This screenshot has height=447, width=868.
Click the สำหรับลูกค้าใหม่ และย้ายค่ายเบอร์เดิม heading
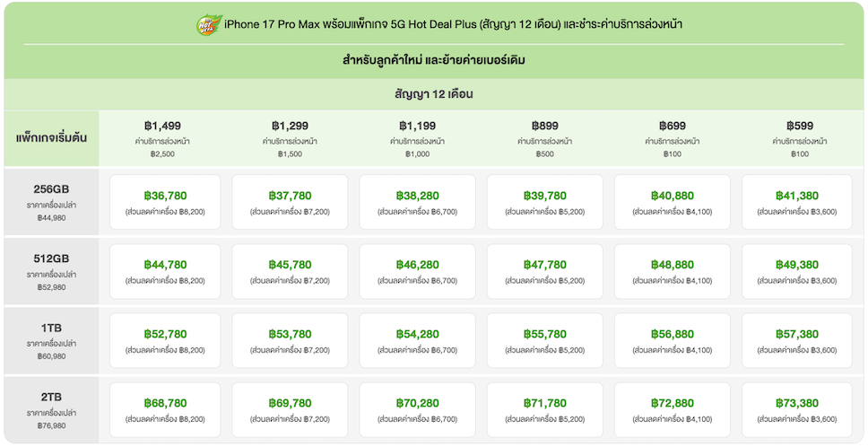click(x=433, y=60)
